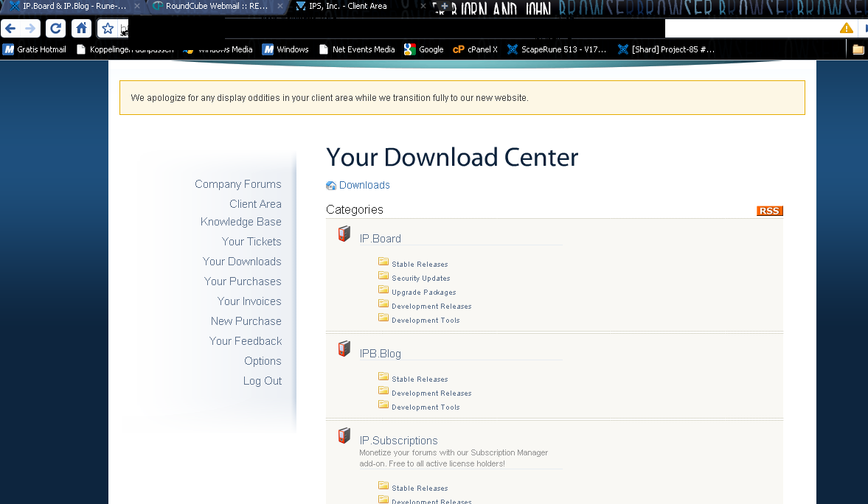This screenshot has height=504, width=868.
Task: Open the Google bookmark
Action: click(424, 49)
